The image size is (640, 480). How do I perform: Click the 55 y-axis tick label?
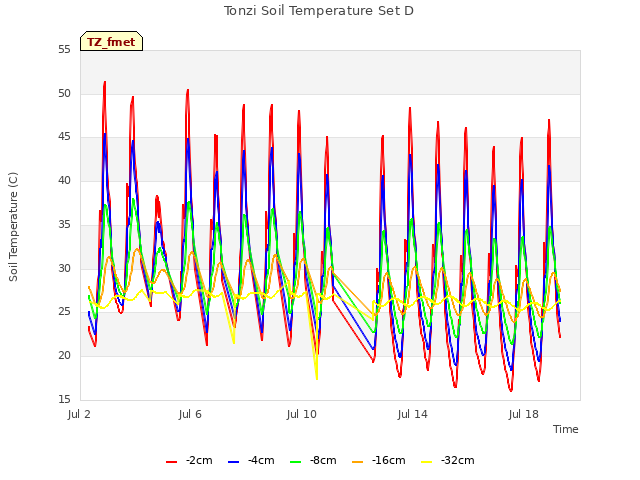tap(64, 50)
